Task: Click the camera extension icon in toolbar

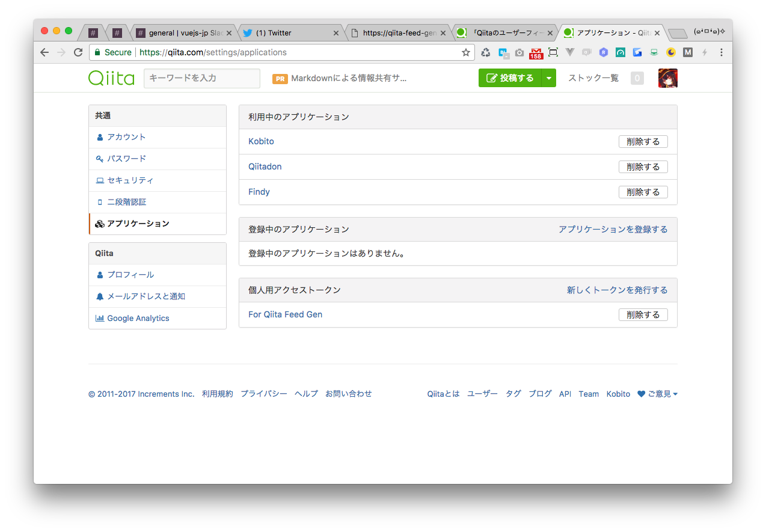Action: 519,52
